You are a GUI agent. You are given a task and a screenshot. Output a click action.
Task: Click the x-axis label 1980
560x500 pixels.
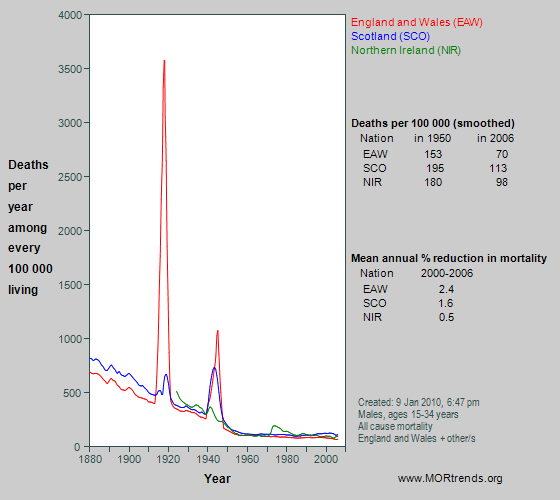click(x=286, y=459)
